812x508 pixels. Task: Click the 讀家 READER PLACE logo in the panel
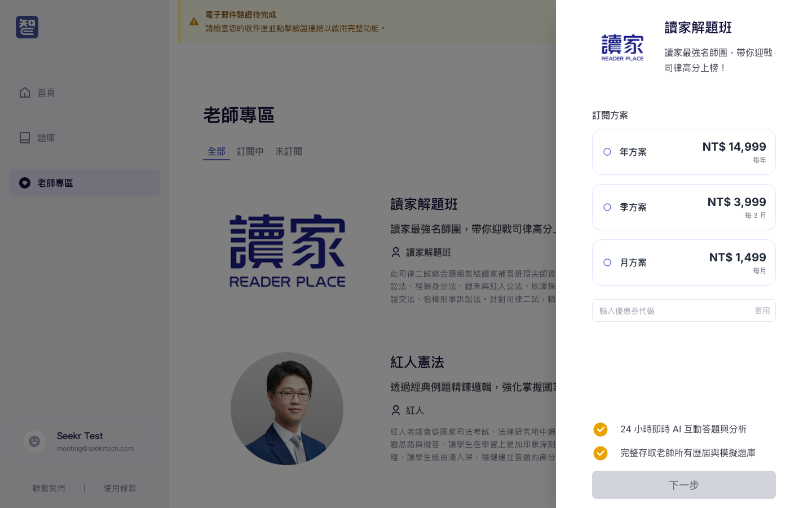click(622, 47)
